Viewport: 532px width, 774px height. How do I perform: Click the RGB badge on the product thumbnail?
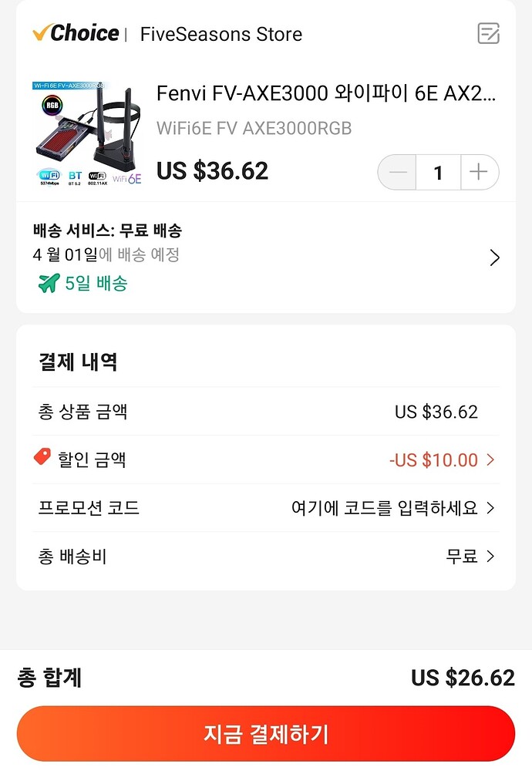tap(52, 105)
